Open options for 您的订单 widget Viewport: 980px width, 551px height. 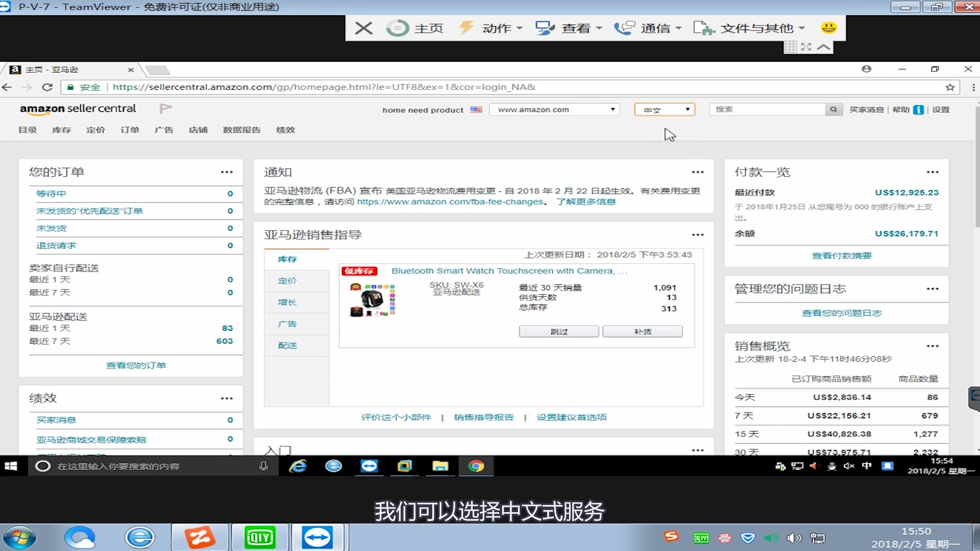click(x=227, y=172)
